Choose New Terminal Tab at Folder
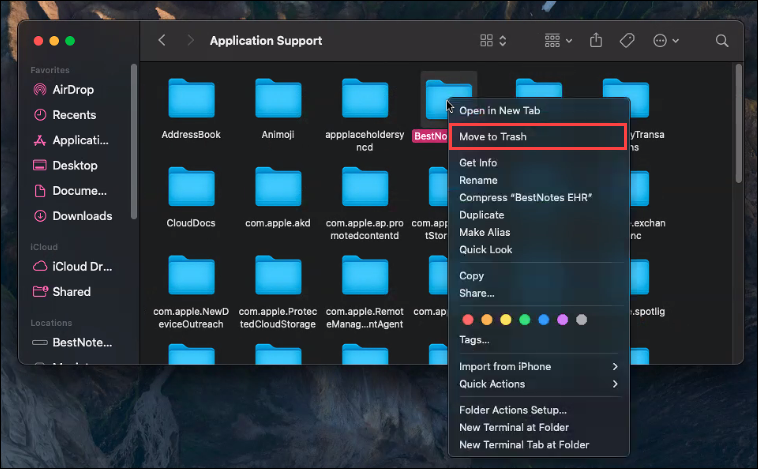Viewport: 758px width, 469px height. (539, 445)
